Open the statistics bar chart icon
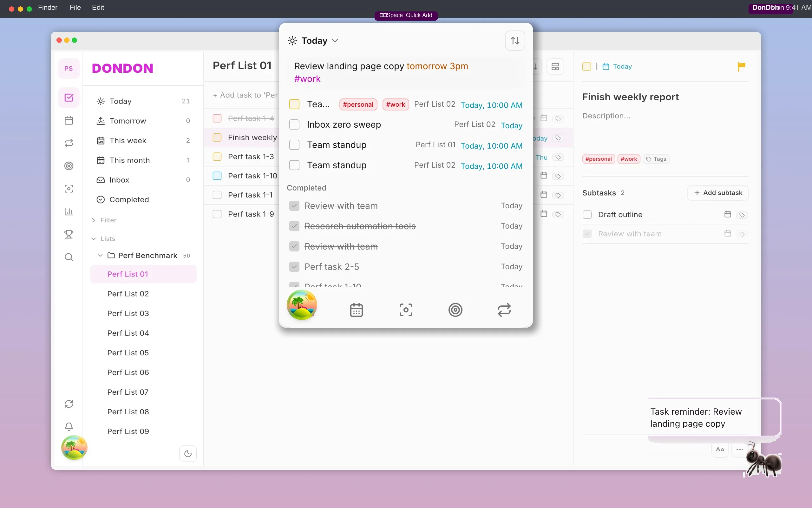The image size is (812, 508). (69, 211)
